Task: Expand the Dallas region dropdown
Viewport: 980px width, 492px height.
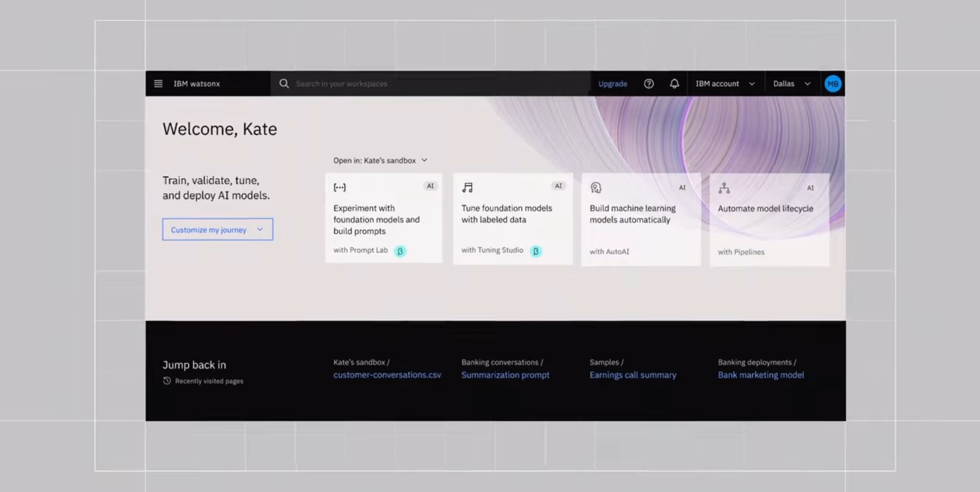Action: pos(792,84)
